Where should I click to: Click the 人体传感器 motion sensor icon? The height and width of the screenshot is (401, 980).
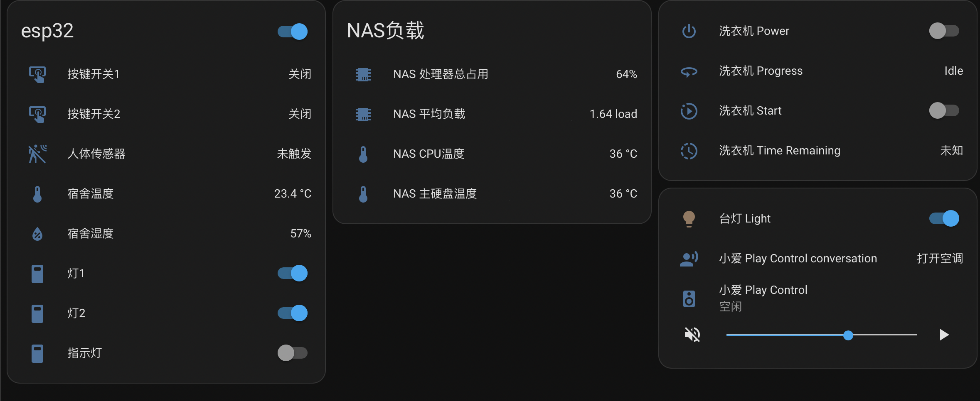37,154
